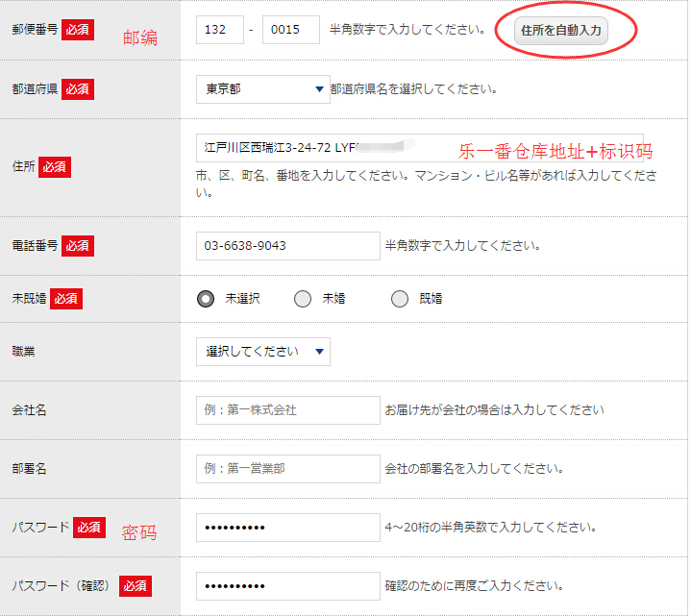Click the 乐一番仓库地址+标识码 annotation
The width and height of the screenshot is (691, 616).
point(555,151)
